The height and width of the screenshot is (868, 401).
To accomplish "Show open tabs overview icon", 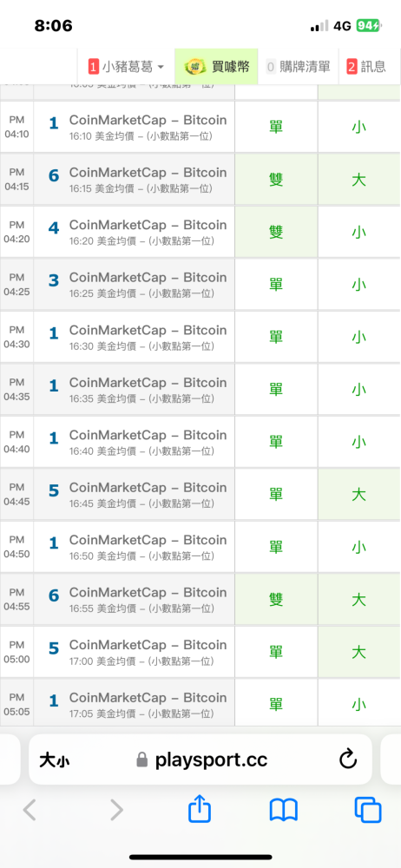I will 368,811.
